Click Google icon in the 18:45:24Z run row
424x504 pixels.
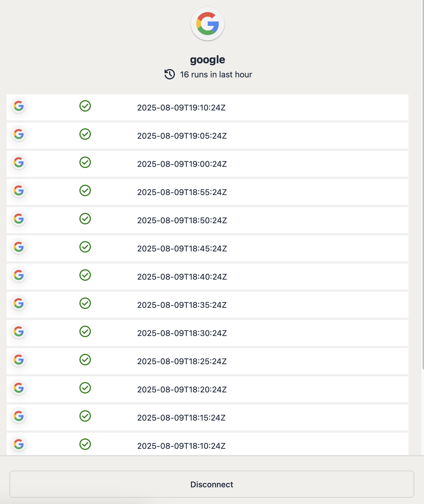tap(19, 247)
